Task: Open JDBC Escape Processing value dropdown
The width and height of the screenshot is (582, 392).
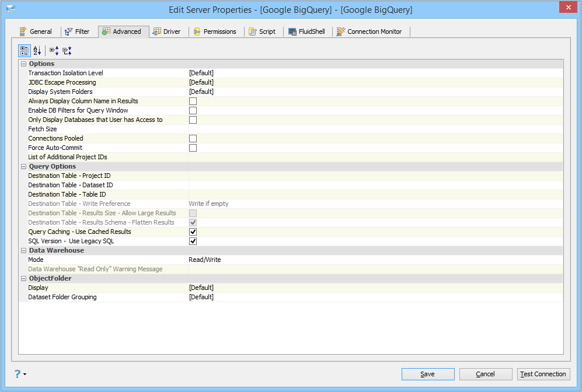Action: click(375, 82)
